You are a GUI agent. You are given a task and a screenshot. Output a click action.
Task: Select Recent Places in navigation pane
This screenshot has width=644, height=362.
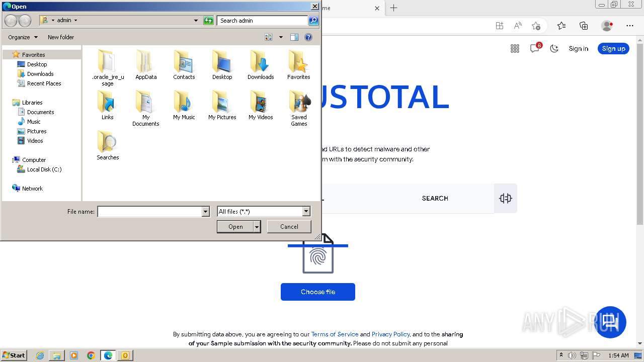[44, 83]
